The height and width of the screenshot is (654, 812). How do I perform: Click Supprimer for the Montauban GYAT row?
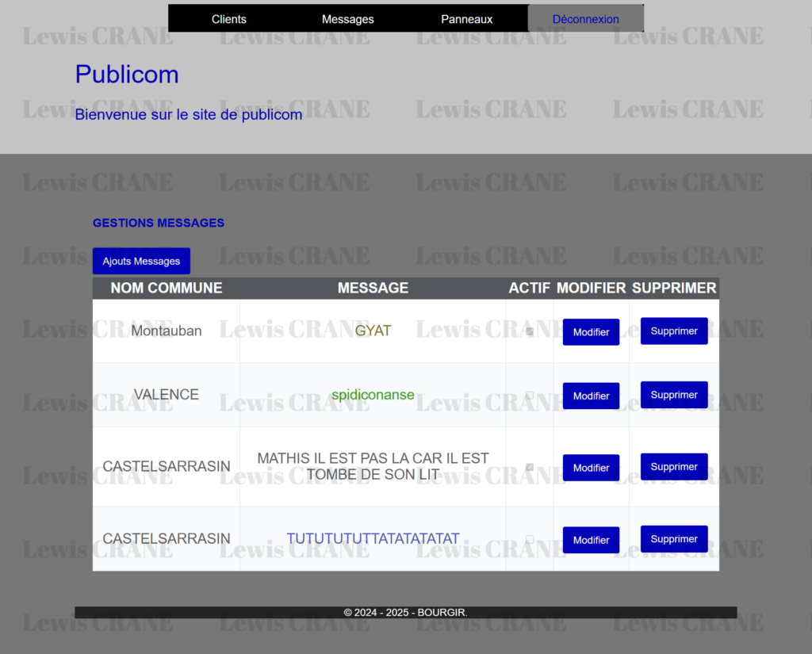[674, 331]
